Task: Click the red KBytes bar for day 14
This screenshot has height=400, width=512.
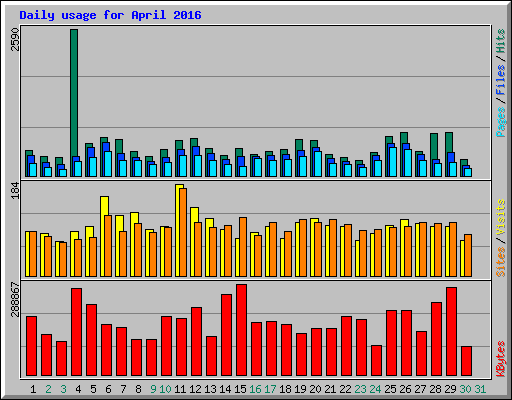Action: [227, 335]
